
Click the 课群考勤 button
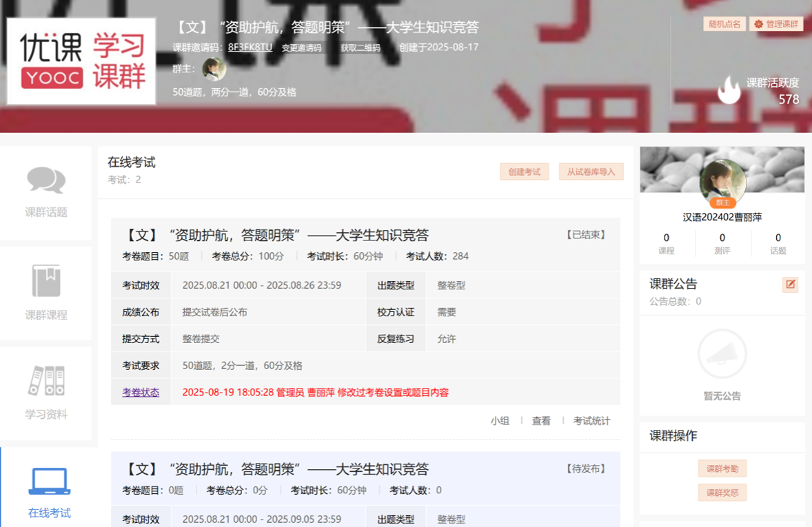[x=722, y=468]
